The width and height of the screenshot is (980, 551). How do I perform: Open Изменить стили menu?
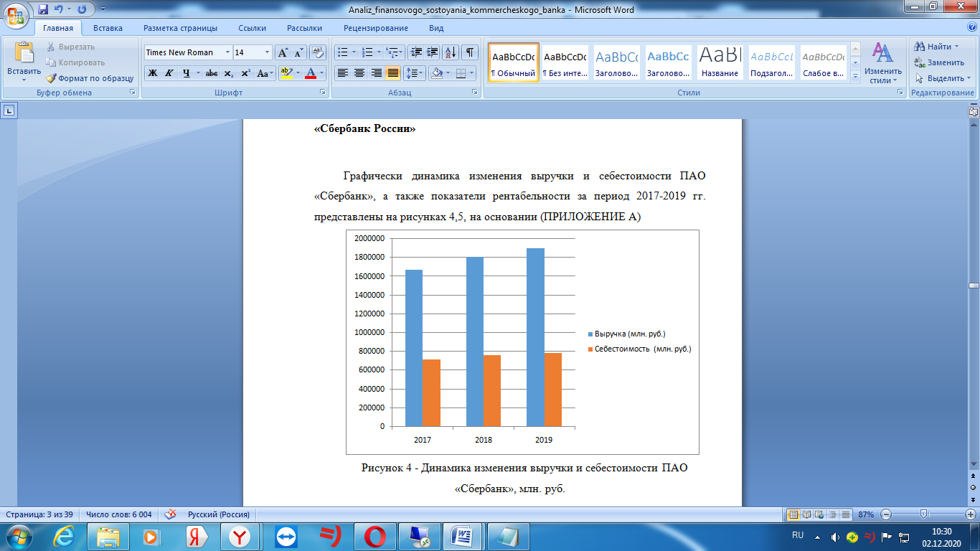pos(882,63)
